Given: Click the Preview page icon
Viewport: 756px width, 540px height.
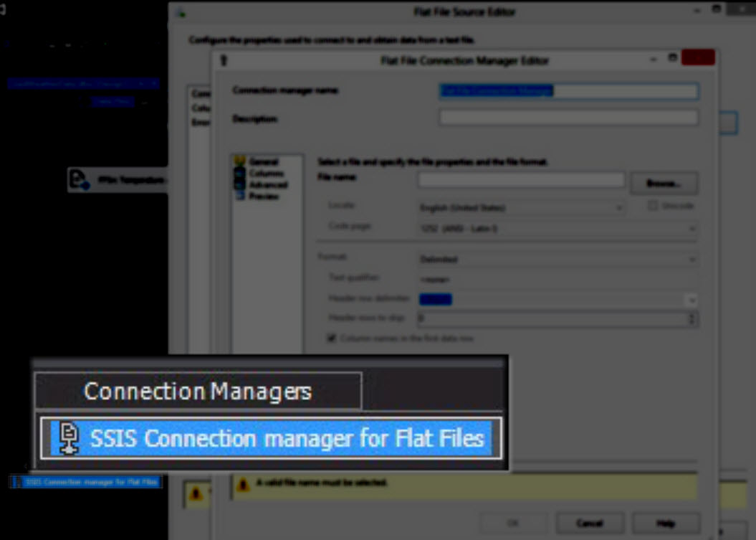Looking at the screenshot, I should pyautogui.click(x=239, y=196).
